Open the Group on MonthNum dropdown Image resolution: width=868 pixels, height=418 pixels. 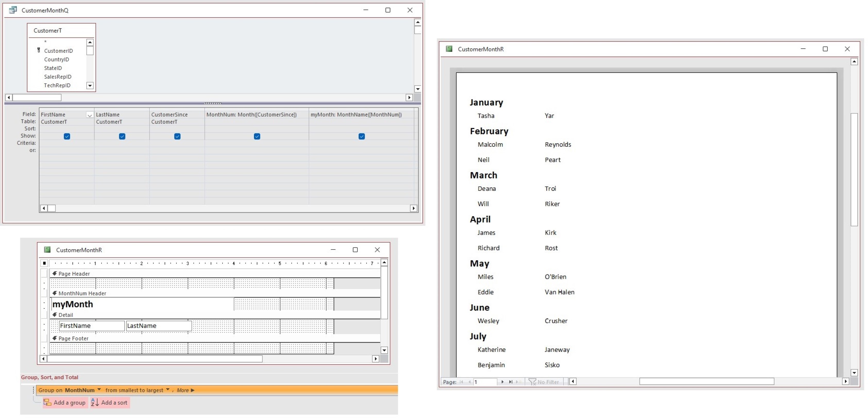[99, 390]
